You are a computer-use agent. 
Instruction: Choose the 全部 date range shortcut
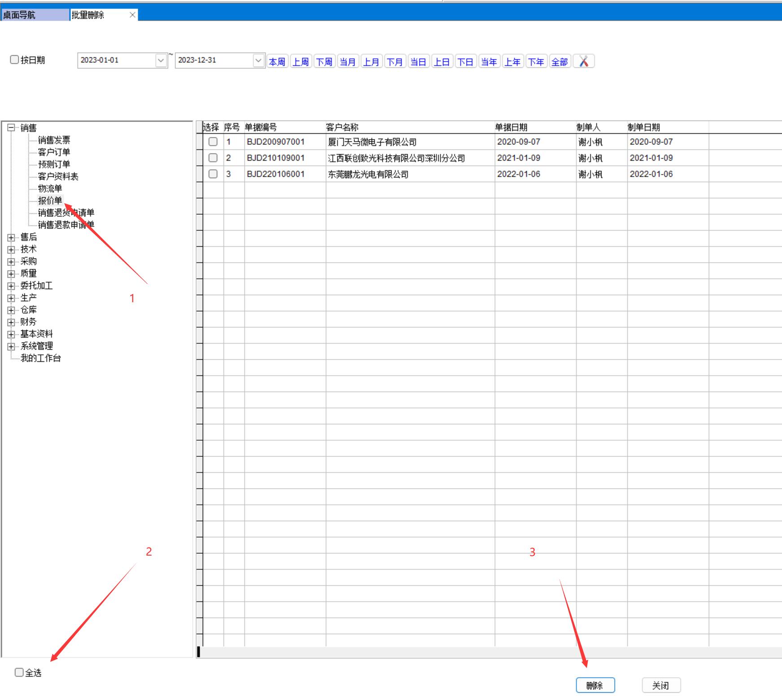click(559, 62)
